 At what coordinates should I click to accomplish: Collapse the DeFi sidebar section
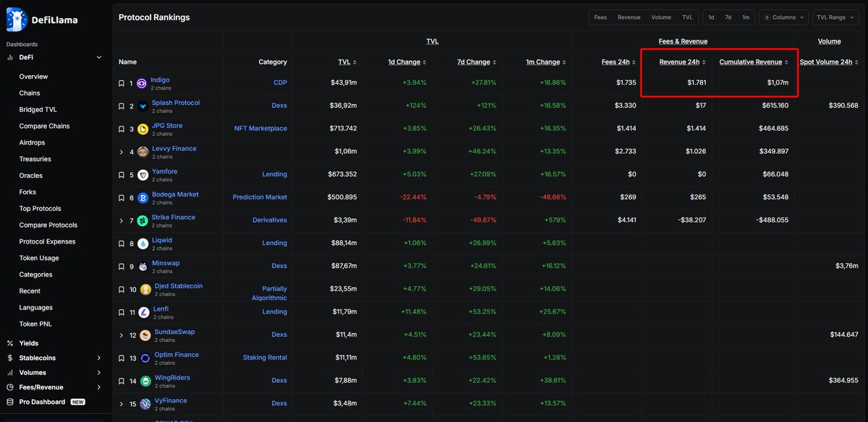[x=99, y=57]
